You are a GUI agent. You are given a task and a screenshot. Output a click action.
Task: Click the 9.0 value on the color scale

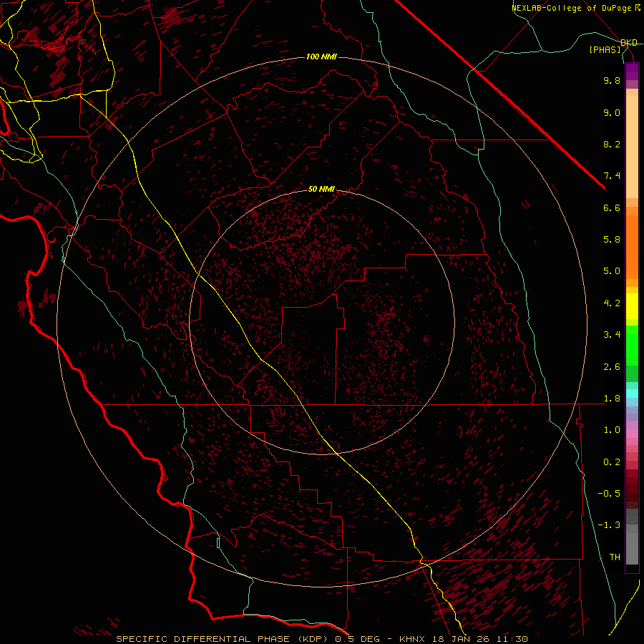pos(612,113)
